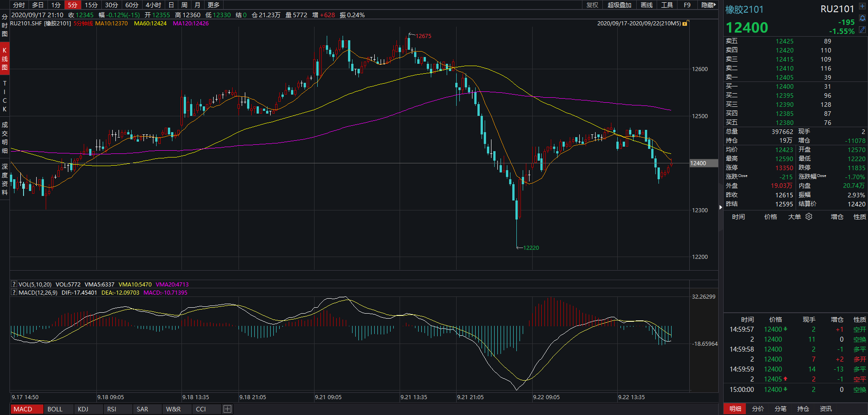Select the 15分 period
The image size is (868, 415).
[x=91, y=5]
